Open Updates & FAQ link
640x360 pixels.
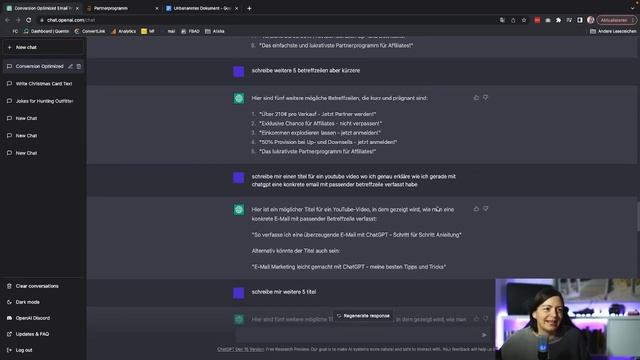tap(43, 334)
